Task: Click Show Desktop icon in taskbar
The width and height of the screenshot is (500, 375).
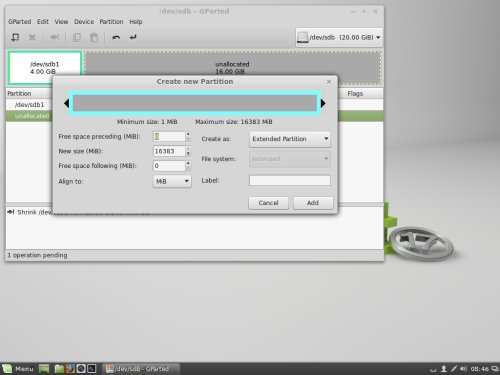Action: pos(44,369)
